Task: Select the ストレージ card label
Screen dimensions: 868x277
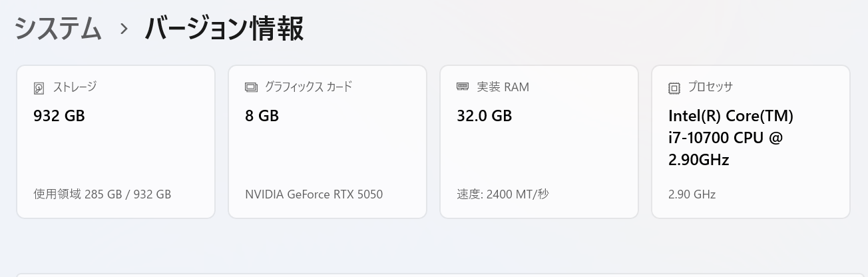Action: (75, 87)
